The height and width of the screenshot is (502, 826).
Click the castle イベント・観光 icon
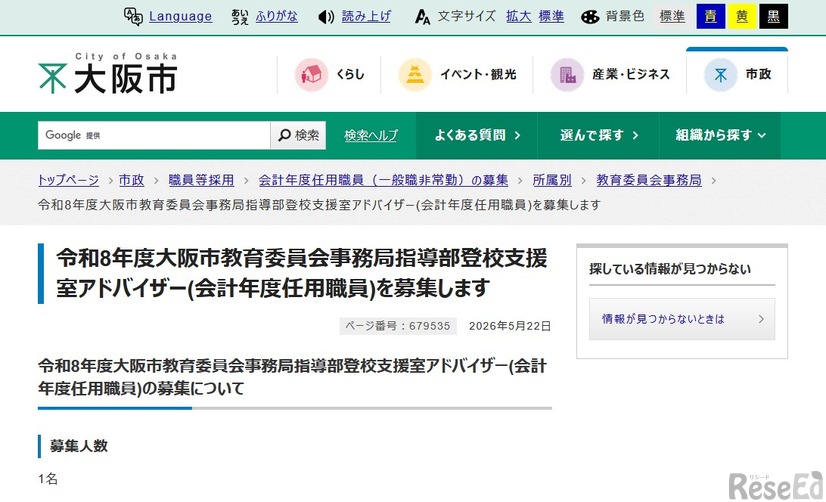(415, 74)
